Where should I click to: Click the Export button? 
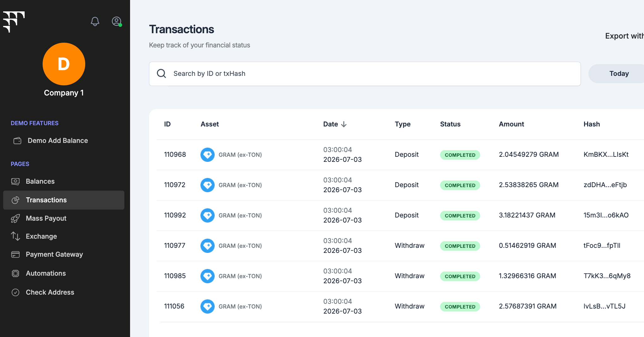coord(624,36)
